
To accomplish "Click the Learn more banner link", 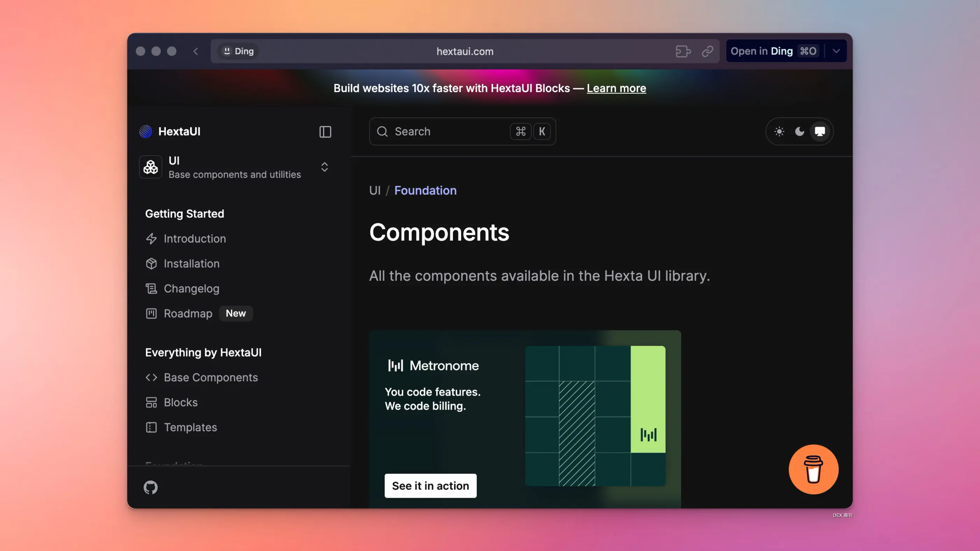I will (616, 88).
